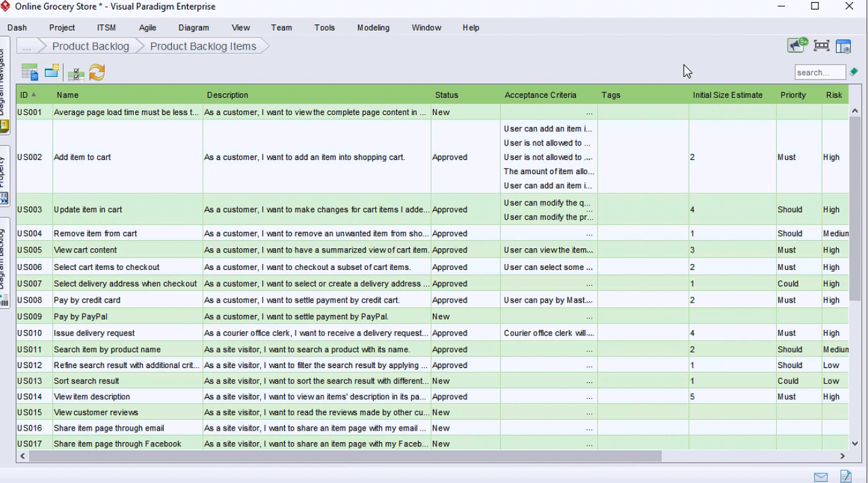Image resolution: width=868 pixels, height=483 pixels.
Task: Open the ITSM menu
Action: point(106,28)
